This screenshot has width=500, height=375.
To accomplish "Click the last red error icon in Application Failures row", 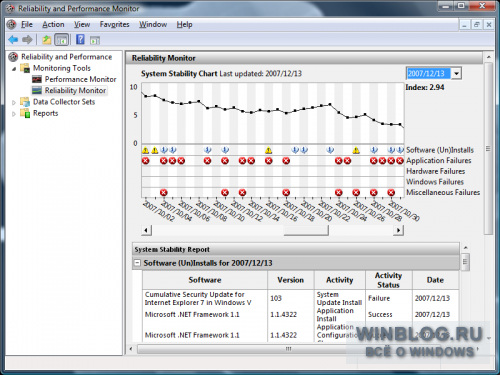I will tap(400, 161).
